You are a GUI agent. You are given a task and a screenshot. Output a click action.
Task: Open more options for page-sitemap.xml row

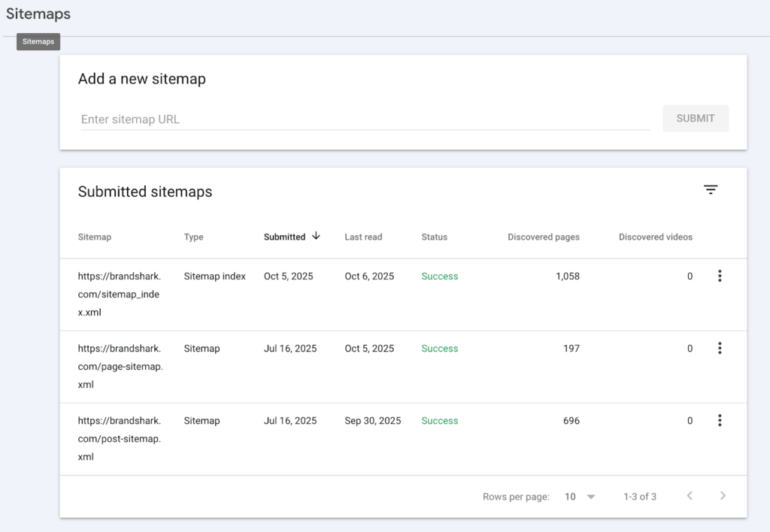[720, 349]
